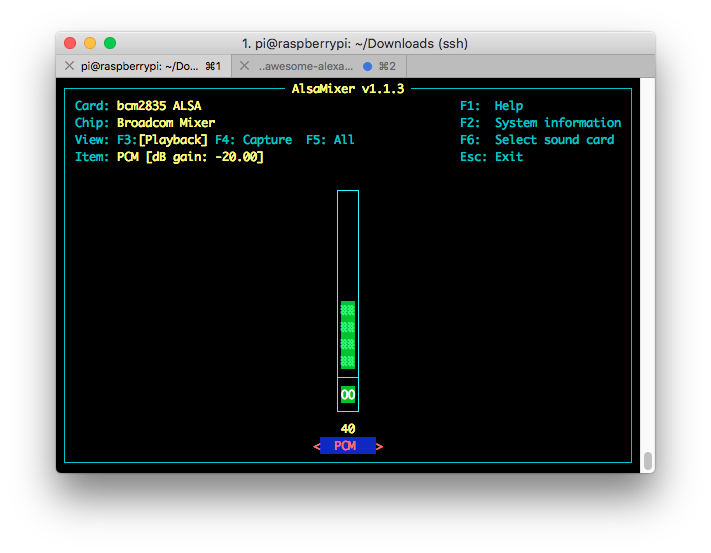The image size is (711, 553).
Task: Switch to the ..awesome-alexa... tab
Action: (319, 66)
